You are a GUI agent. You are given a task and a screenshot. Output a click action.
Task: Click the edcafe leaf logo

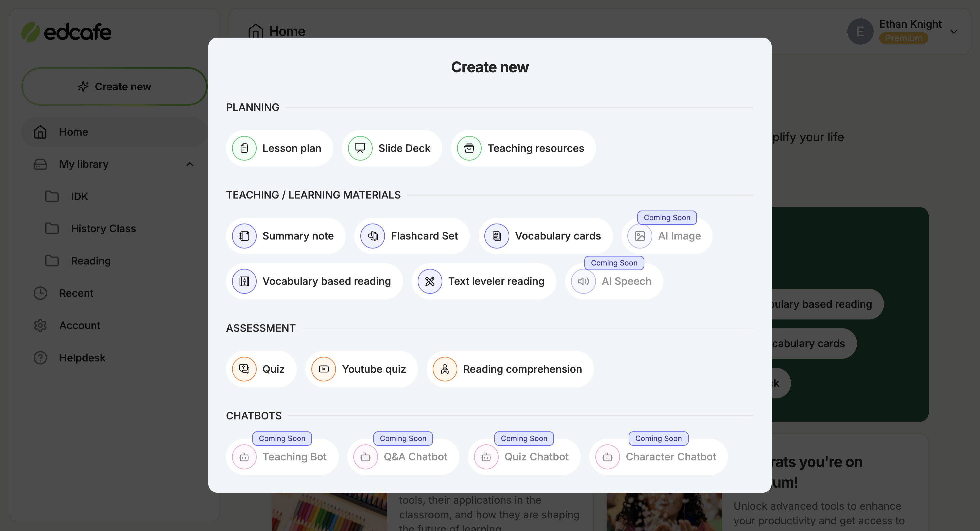[x=30, y=32]
